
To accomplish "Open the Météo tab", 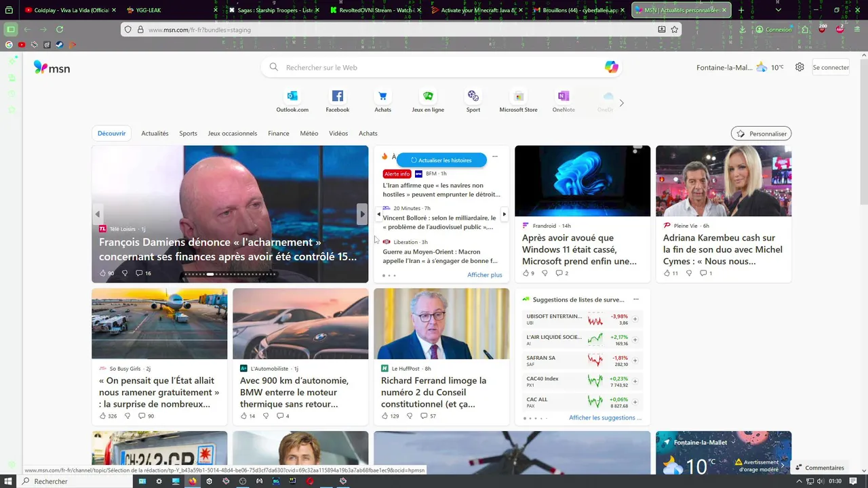I will [309, 134].
